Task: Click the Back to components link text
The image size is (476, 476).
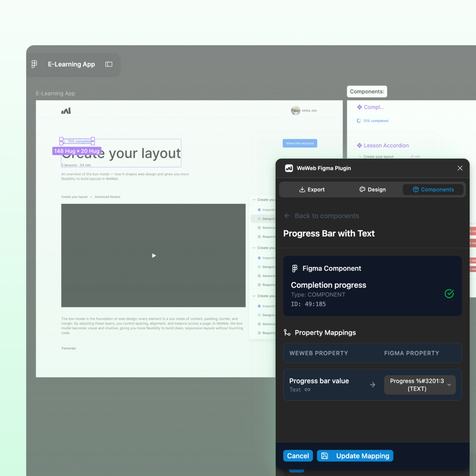Action: 327,216
